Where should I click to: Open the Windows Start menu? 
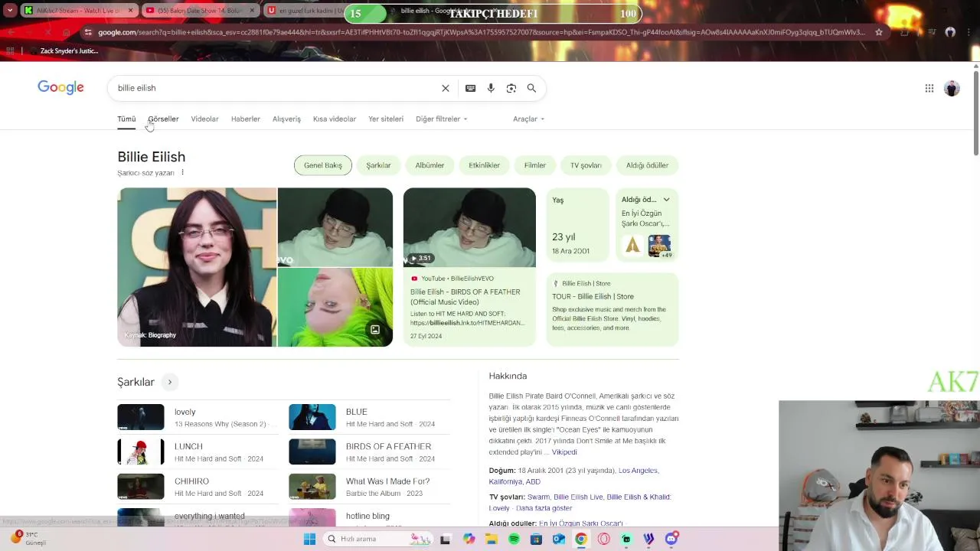pyautogui.click(x=309, y=539)
